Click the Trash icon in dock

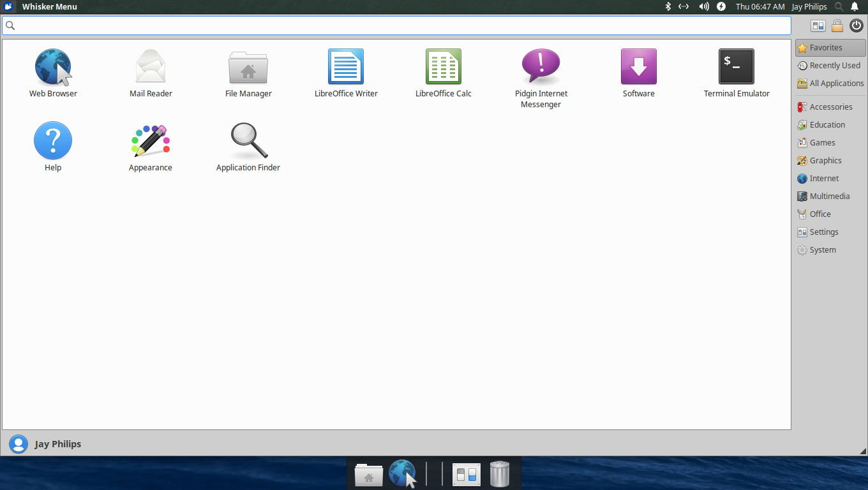(500, 474)
